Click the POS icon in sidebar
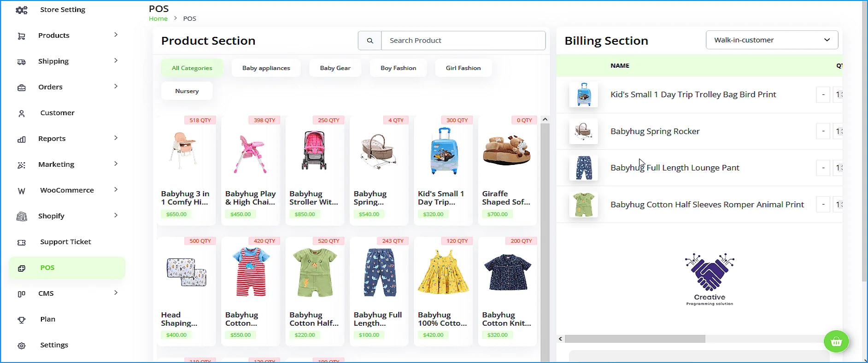This screenshot has width=868, height=363. [21, 268]
